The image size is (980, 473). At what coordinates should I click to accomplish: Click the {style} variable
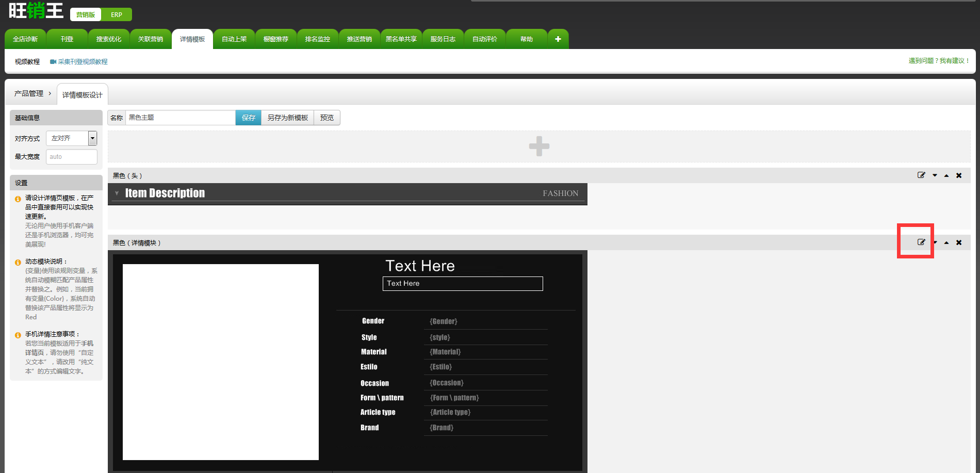tap(440, 337)
